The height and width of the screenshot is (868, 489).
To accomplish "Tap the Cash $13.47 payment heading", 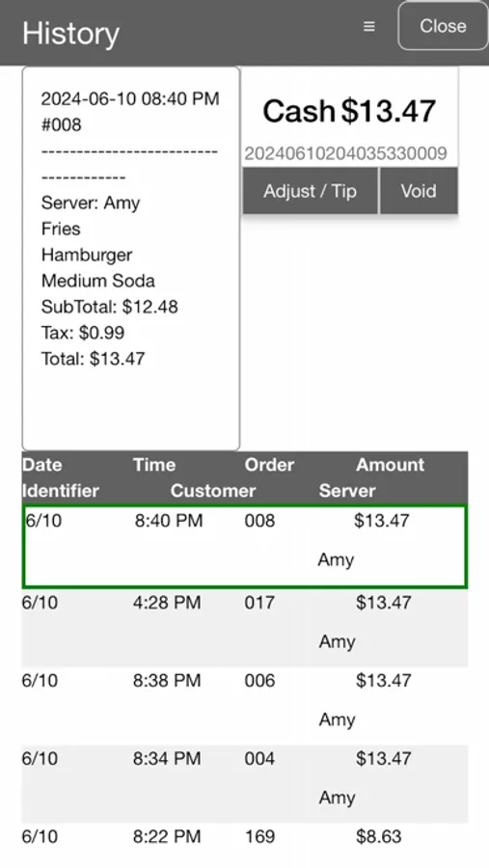I will [349, 111].
